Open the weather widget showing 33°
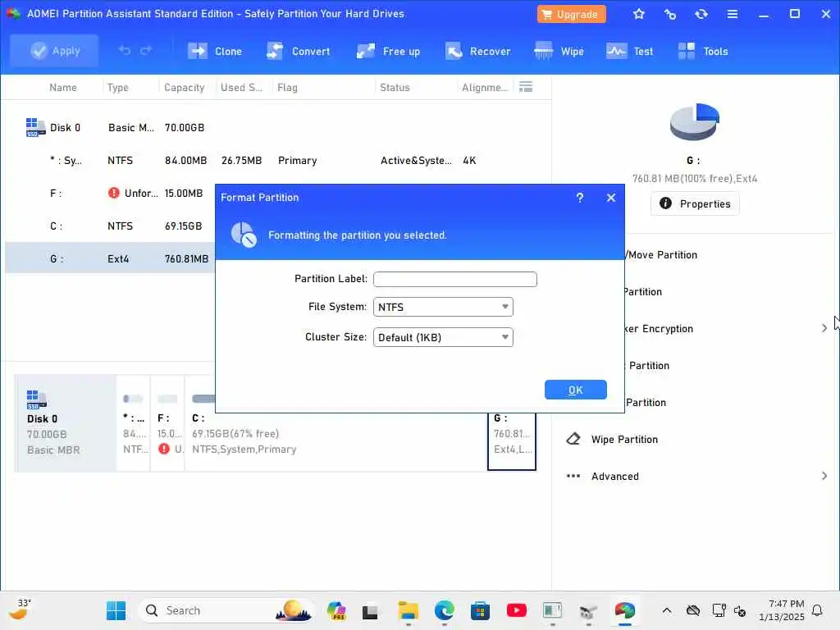Screen dimensions: 840x630 (x=21, y=609)
